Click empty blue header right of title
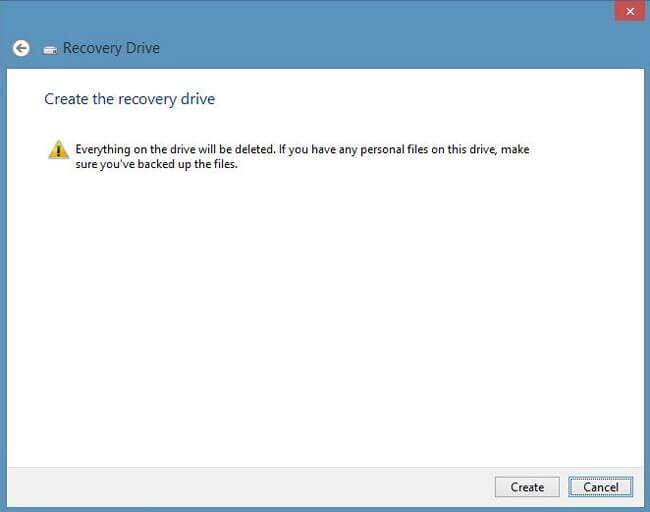 click(400, 48)
